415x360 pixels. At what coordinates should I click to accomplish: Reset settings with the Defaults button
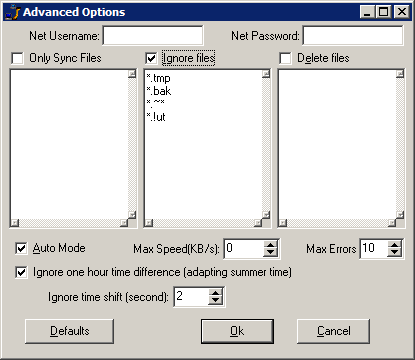[x=69, y=331]
